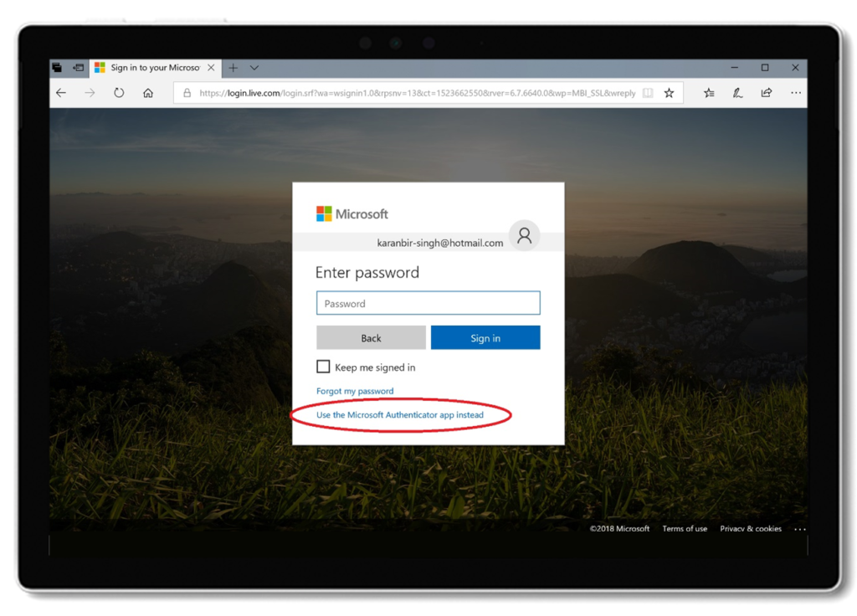Open the Hub favorites icon
This screenshot has width=857, height=616.
pyautogui.click(x=709, y=93)
